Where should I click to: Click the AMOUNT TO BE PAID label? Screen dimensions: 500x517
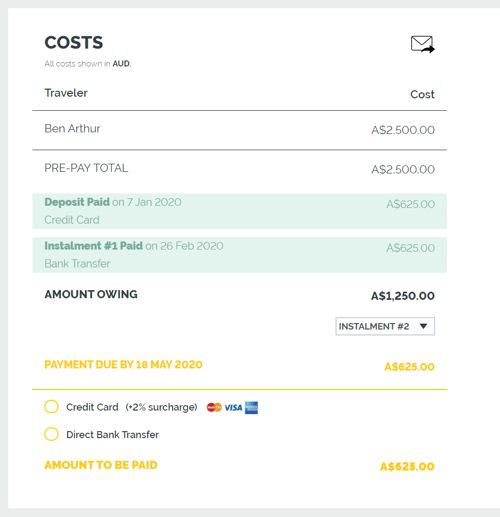click(101, 465)
